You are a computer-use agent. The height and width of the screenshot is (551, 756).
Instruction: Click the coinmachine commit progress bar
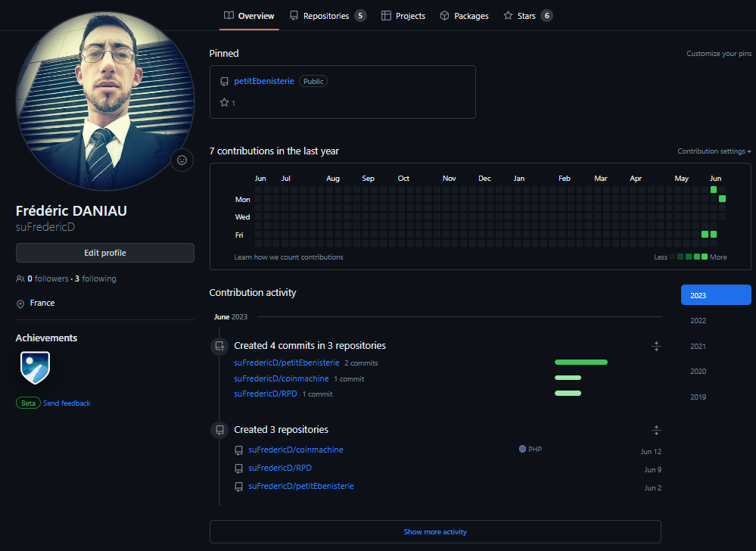pos(568,378)
